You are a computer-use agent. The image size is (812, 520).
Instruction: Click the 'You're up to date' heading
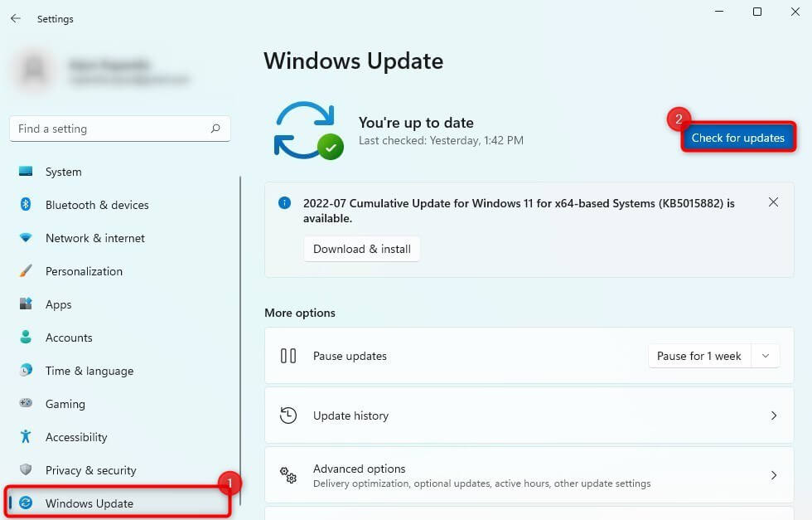(416, 123)
